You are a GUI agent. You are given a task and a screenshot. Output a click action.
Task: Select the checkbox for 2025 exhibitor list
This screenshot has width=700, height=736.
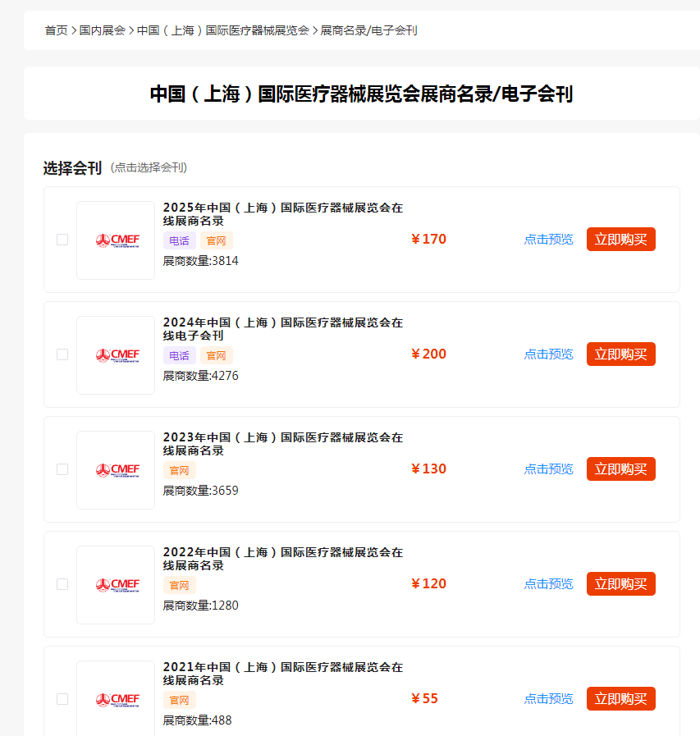click(62, 240)
